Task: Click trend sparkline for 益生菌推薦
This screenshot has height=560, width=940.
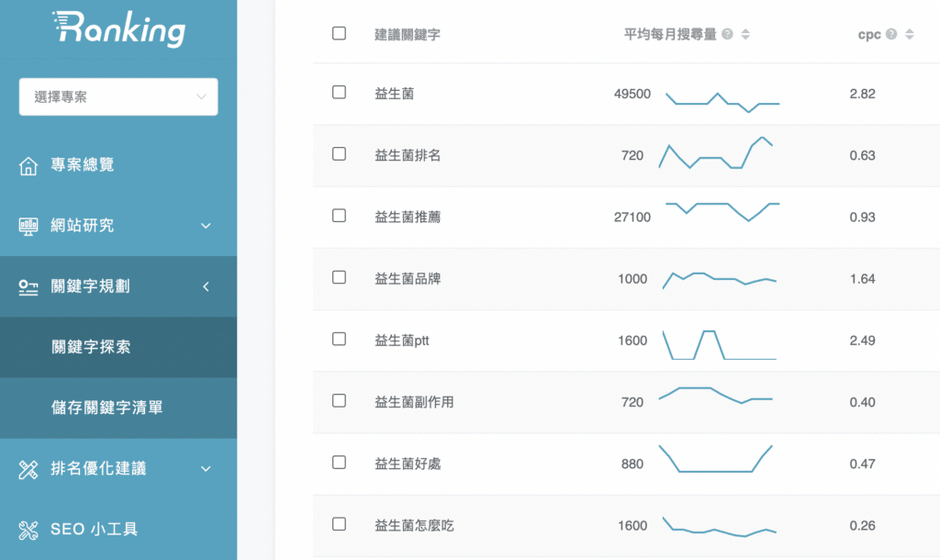Action: point(722,212)
